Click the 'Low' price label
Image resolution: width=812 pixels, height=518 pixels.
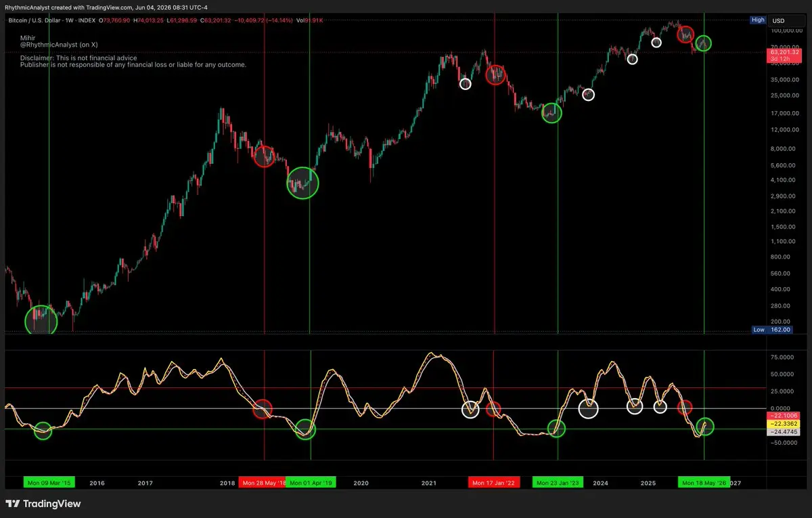pyautogui.click(x=759, y=330)
